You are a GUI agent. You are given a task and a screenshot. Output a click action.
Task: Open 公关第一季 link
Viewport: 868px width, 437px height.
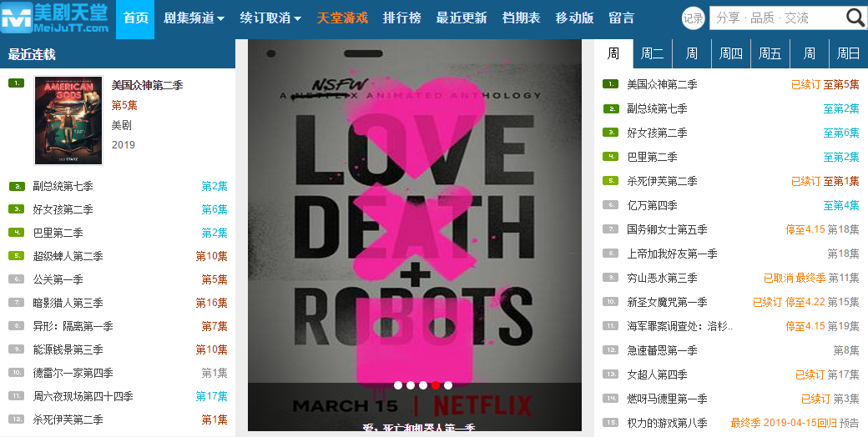(58, 279)
